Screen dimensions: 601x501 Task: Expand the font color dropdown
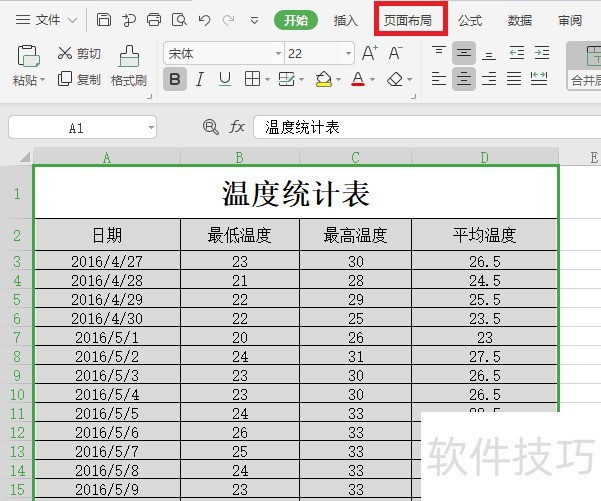(372, 80)
